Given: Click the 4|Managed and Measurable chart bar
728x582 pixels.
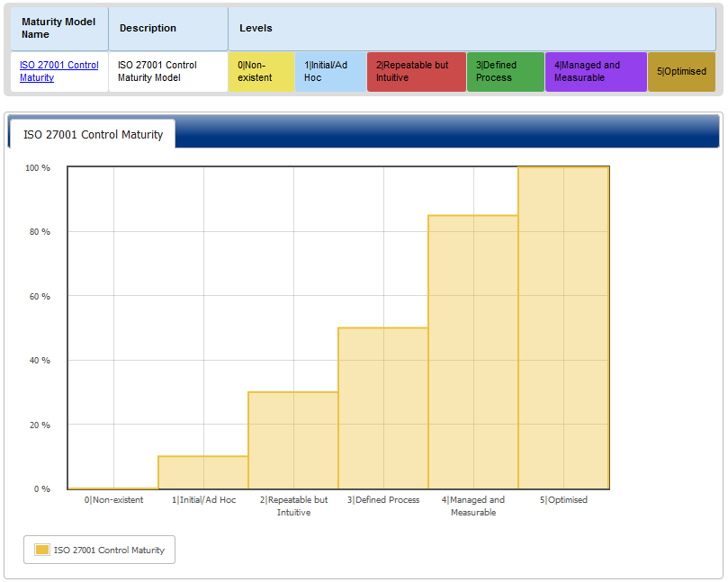Looking at the screenshot, I should (473, 352).
